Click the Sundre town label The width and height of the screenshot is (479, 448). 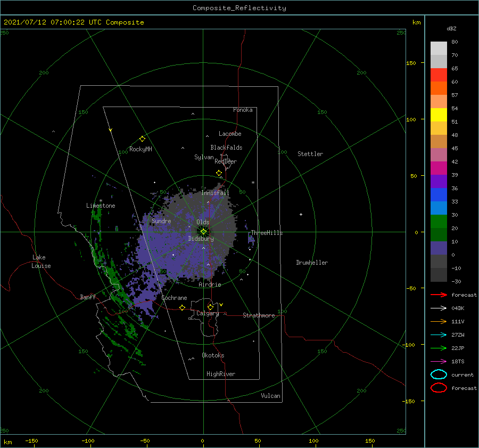pos(161,221)
